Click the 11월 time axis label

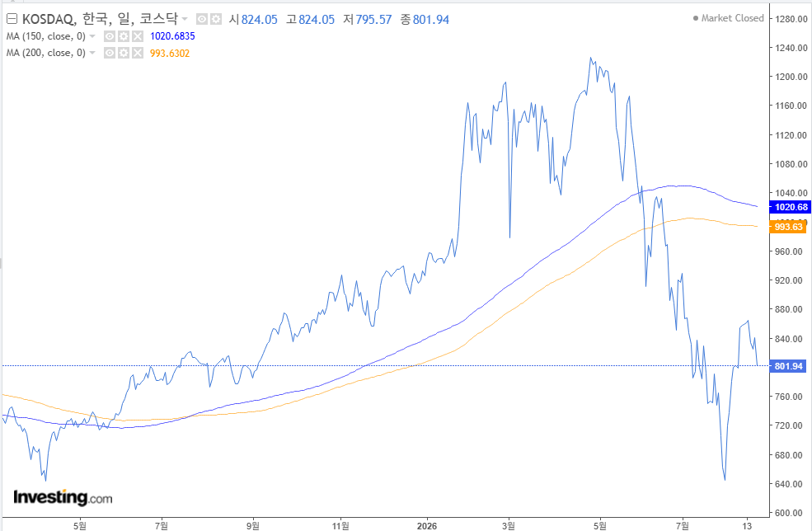pyautogui.click(x=340, y=526)
